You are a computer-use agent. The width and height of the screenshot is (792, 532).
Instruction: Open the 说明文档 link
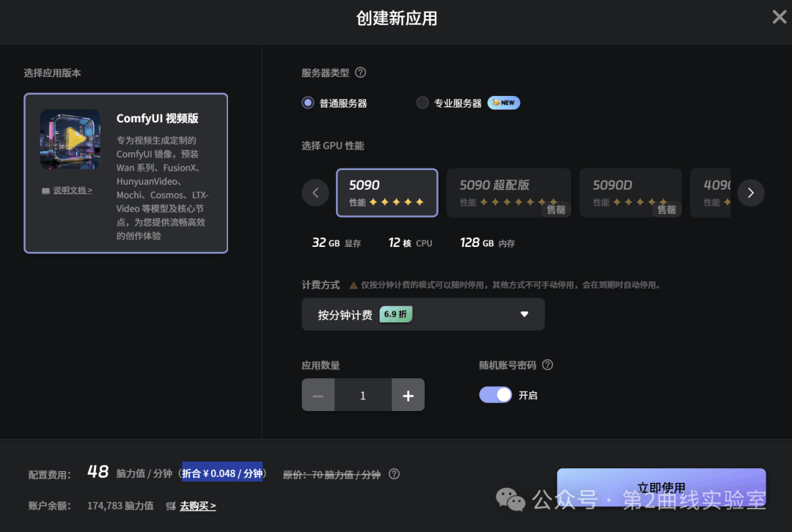(73, 191)
